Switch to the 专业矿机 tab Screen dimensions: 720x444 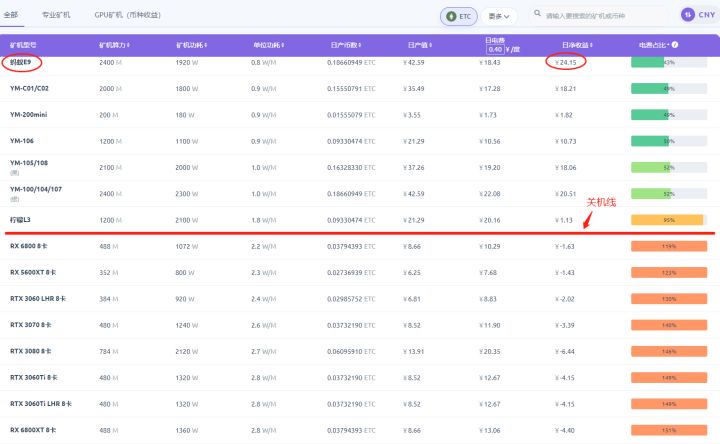point(56,16)
